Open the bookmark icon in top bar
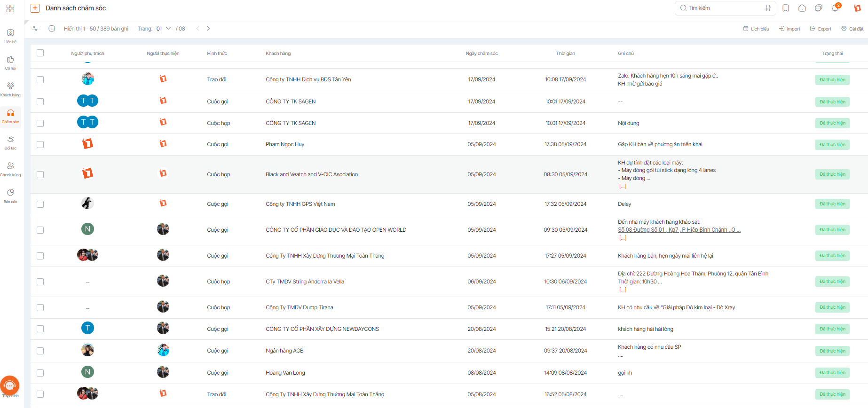This screenshot has height=408, width=868. pos(786,8)
